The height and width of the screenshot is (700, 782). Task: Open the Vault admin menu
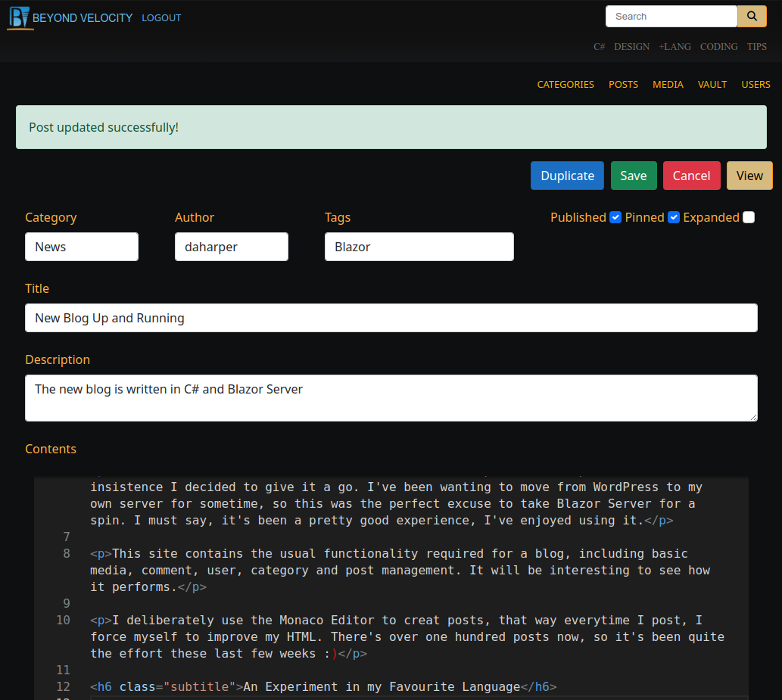[x=712, y=84]
